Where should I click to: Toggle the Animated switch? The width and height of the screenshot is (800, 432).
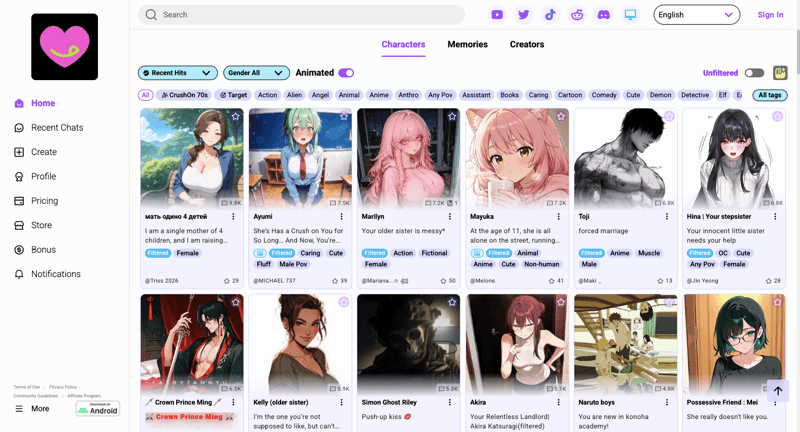pyautogui.click(x=346, y=73)
